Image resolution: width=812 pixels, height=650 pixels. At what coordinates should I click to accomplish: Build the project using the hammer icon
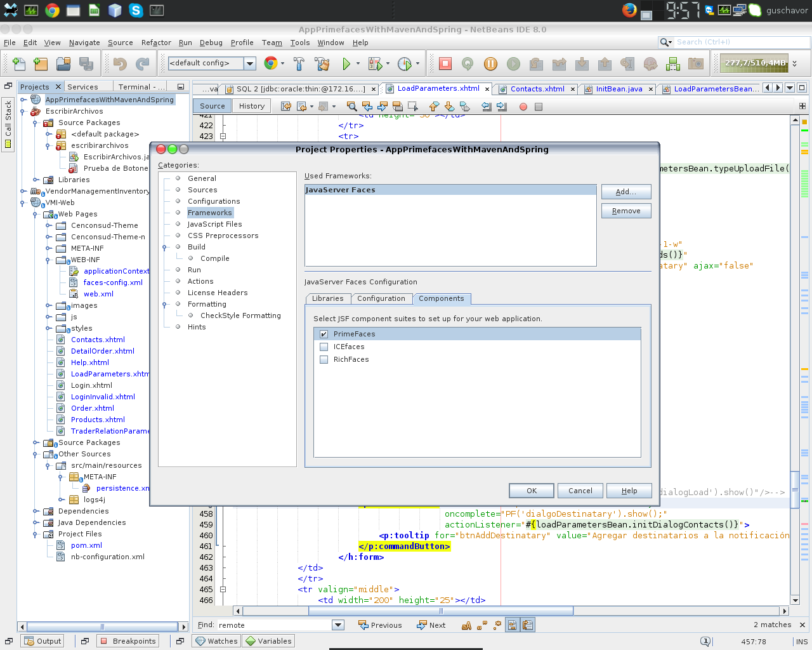[x=298, y=64]
